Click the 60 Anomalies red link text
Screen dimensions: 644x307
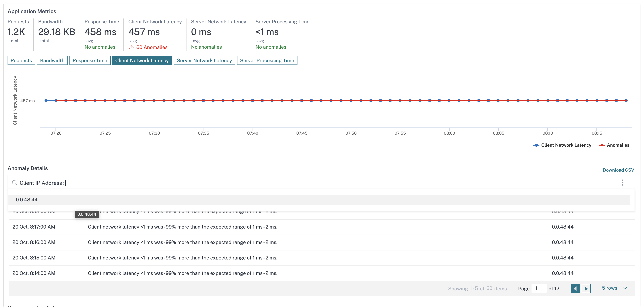[152, 47]
